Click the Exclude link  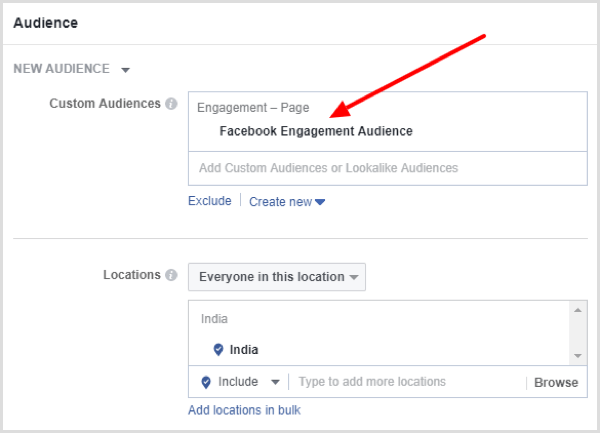pyautogui.click(x=210, y=201)
